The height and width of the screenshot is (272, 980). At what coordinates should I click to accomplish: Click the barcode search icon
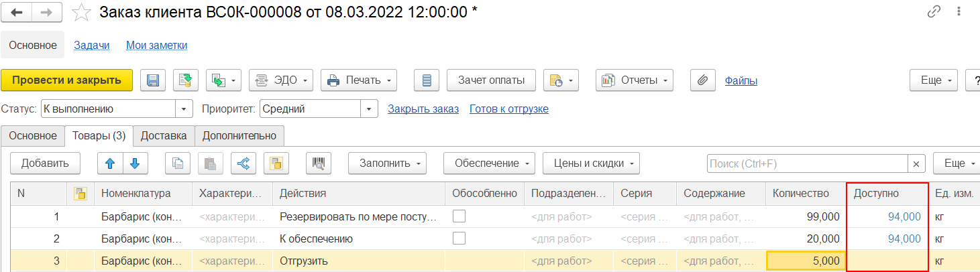pyautogui.click(x=319, y=163)
